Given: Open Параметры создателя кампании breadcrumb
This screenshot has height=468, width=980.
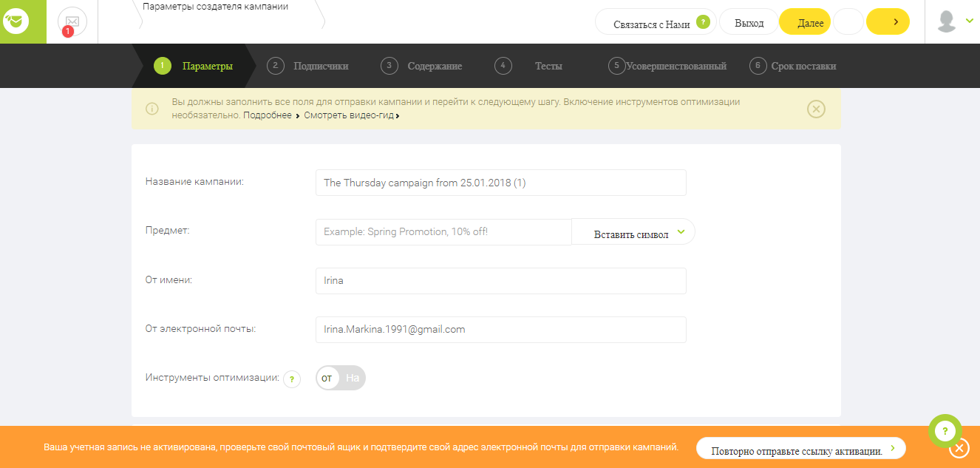Looking at the screenshot, I should tap(215, 7).
